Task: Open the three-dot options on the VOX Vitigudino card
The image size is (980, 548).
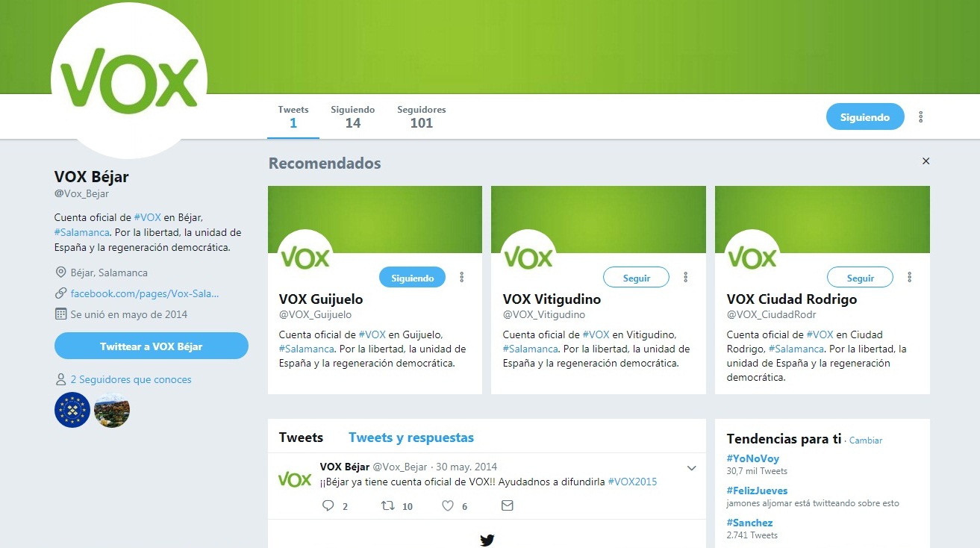Action: [x=686, y=277]
